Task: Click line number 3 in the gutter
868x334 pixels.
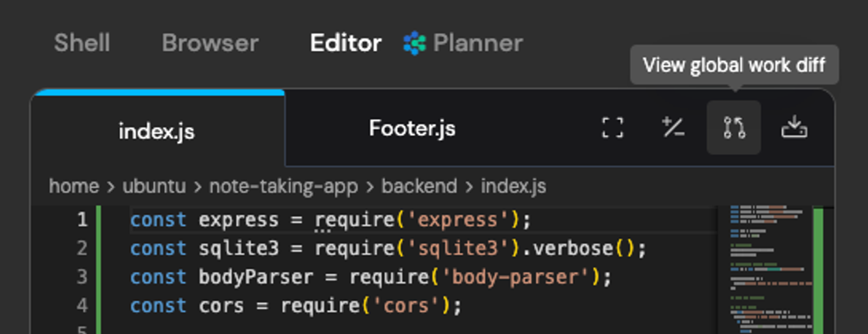Action: tap(82, 277)
